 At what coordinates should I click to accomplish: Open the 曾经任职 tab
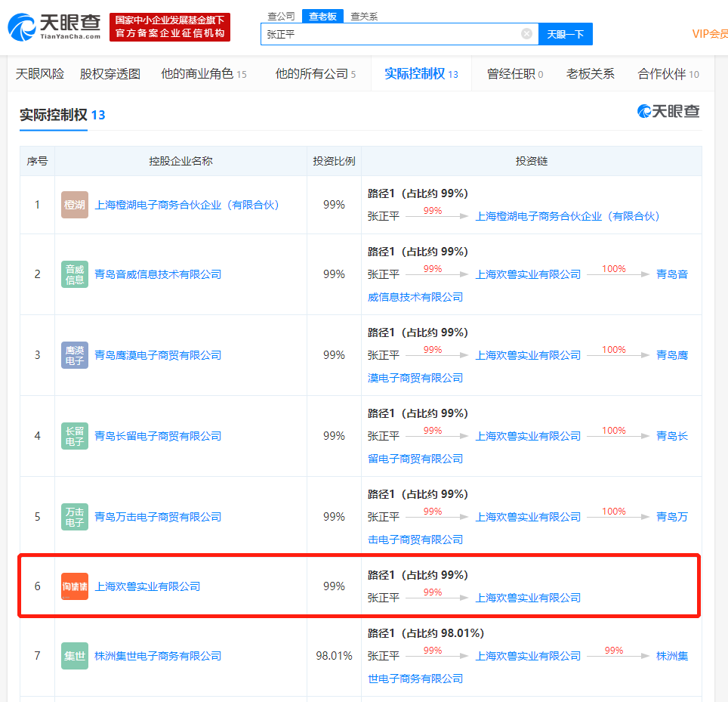tap(515, 74)
